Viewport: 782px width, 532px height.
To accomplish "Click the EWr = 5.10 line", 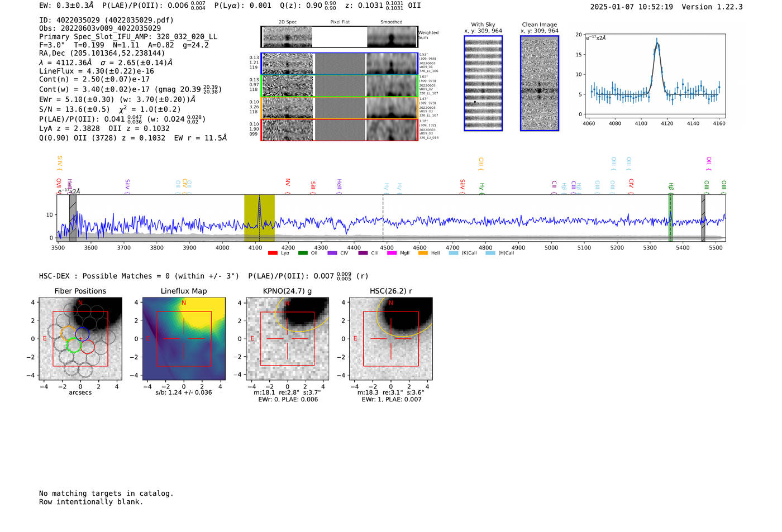I will [117, 99].
